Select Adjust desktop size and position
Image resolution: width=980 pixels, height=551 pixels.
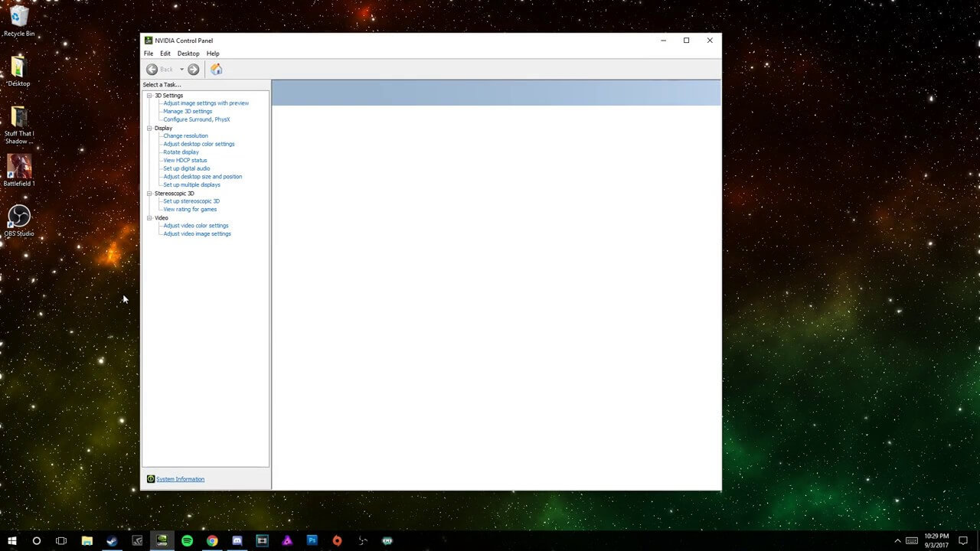(203, 177)
